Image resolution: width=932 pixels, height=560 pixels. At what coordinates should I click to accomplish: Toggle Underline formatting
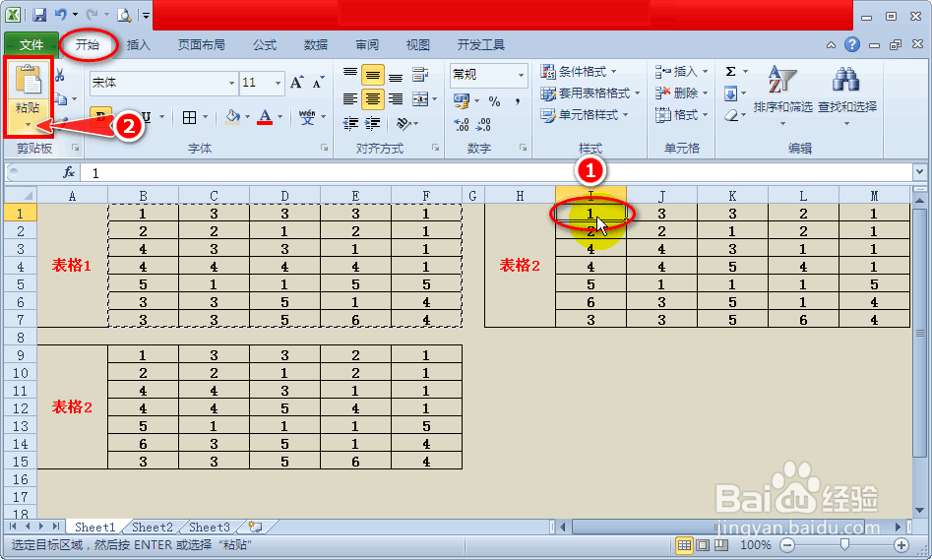click(146, 116)
